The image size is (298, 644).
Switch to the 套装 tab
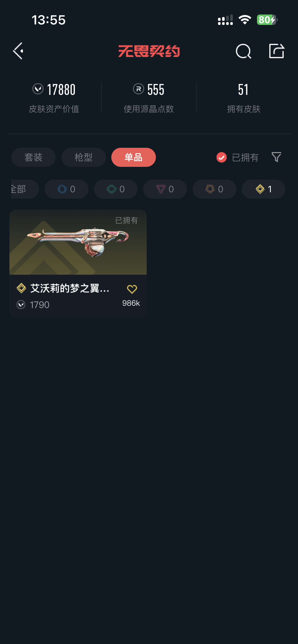(x=33, y=157)
